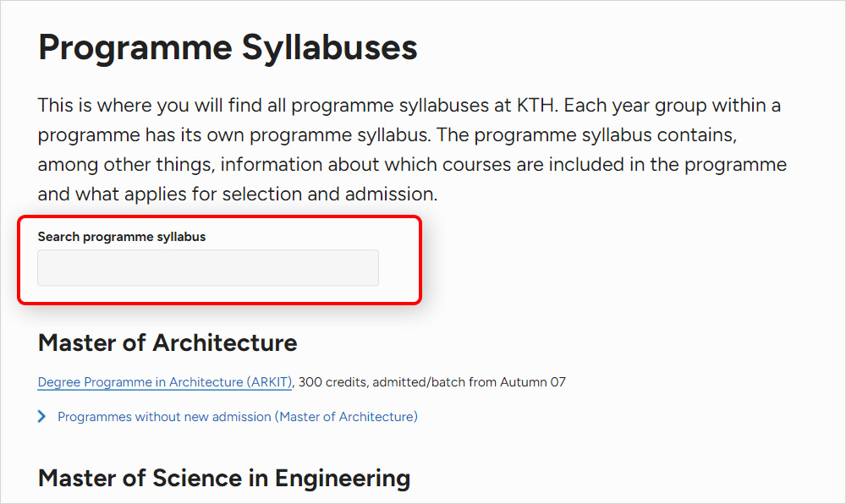Click the Search programme syllabus input field

pos(208,268)
